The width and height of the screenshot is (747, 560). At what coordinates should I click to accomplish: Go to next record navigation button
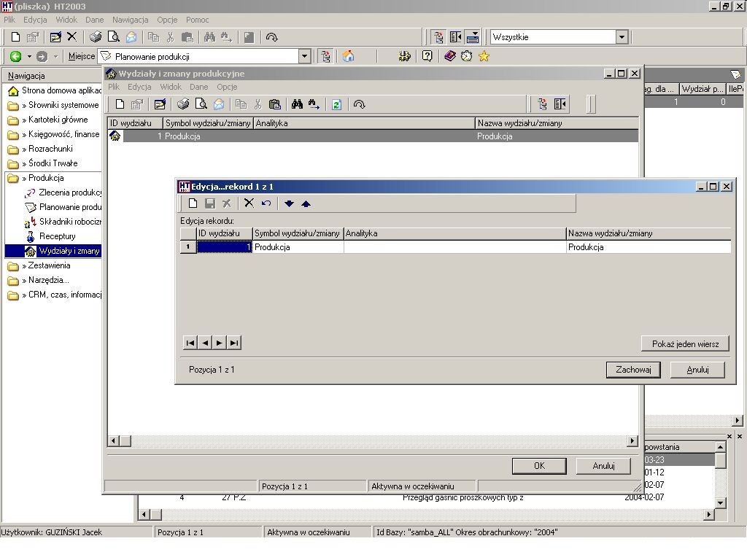(x=219, y=343)
